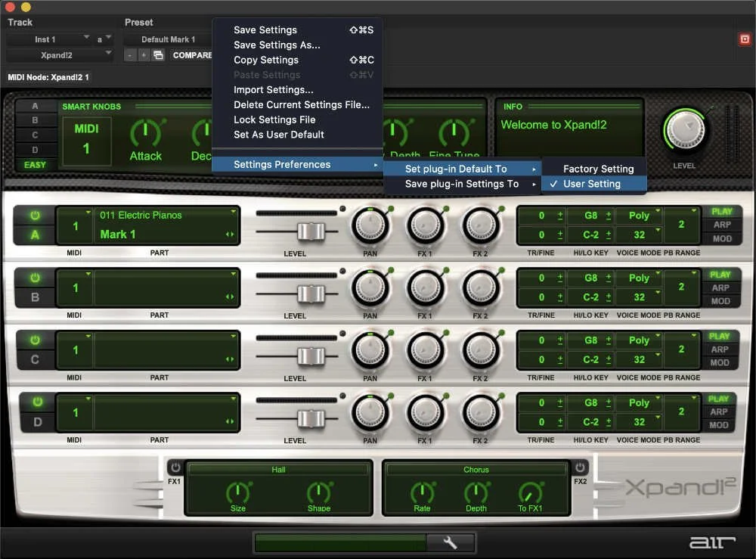Image resolution: width=756 pixels, height=559 pixels.
Task: Open part A 011 Electric Pianos category dropdown
Action: pyautogui.click(x=167, y=215)
